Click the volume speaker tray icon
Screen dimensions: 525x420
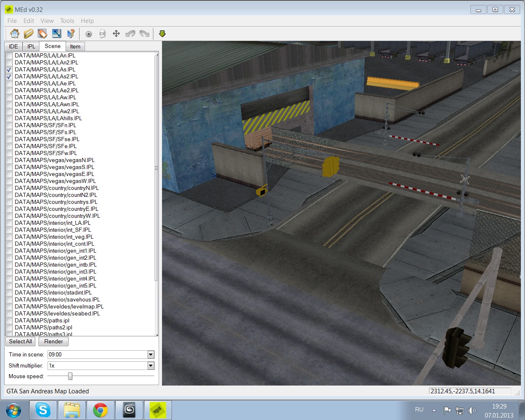(x=472, y=410)
